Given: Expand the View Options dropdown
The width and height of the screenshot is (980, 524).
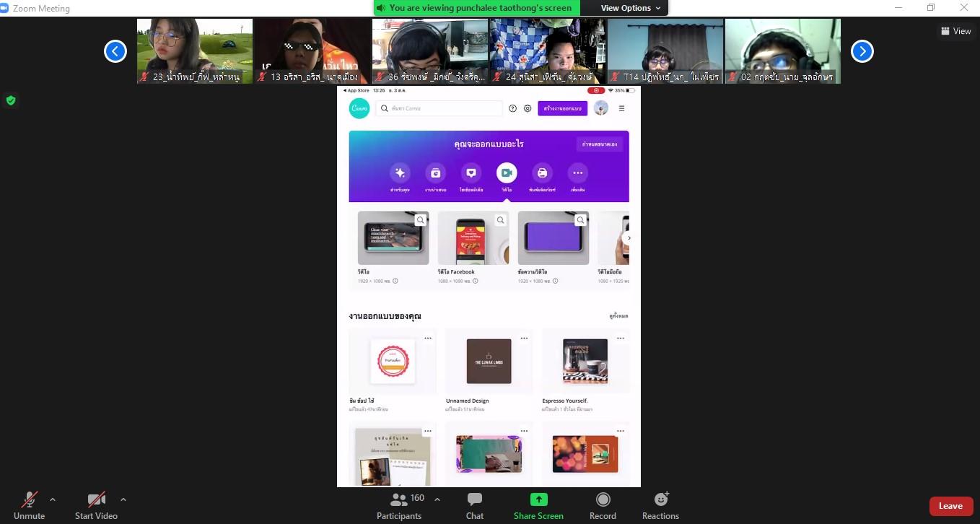Looking at the screenshot, I should pyautogui.click(x=631, y=8).
